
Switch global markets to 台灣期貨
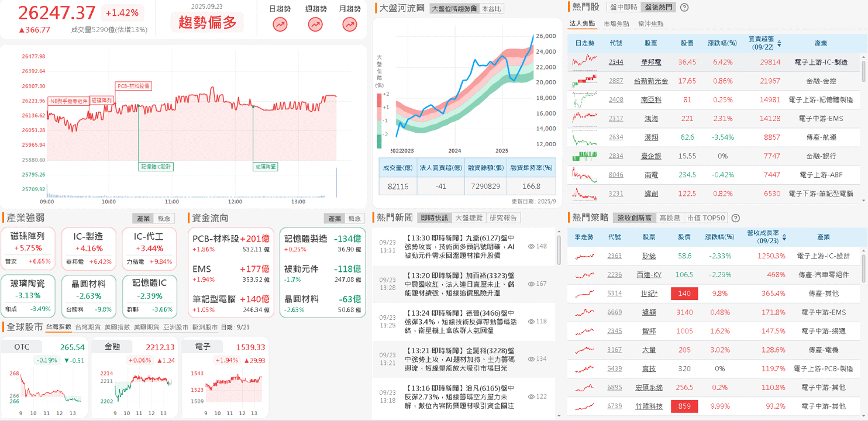click(89, 327)
